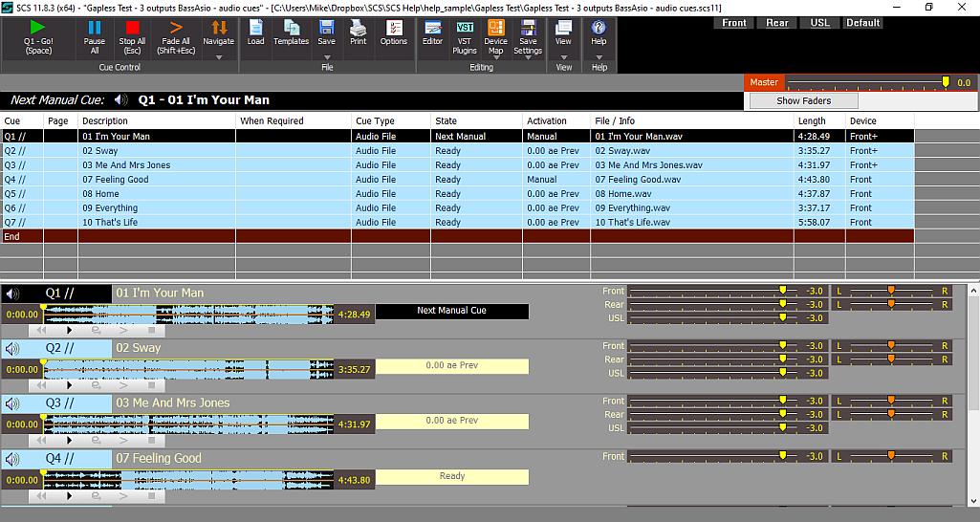Screen dimensions: 980x522
Task: Click the Master level slider
Action: 869,82
